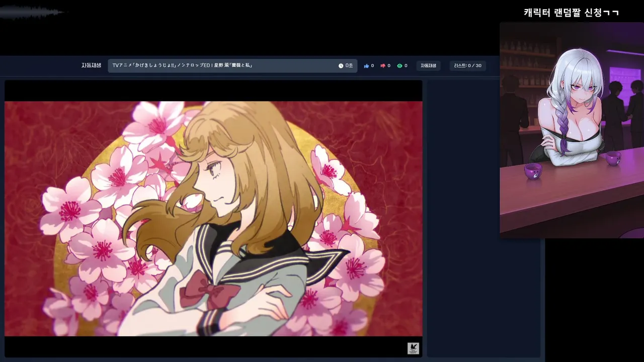
Task: Click the video player showing cherry blossom girl
Action: (213, 219)
